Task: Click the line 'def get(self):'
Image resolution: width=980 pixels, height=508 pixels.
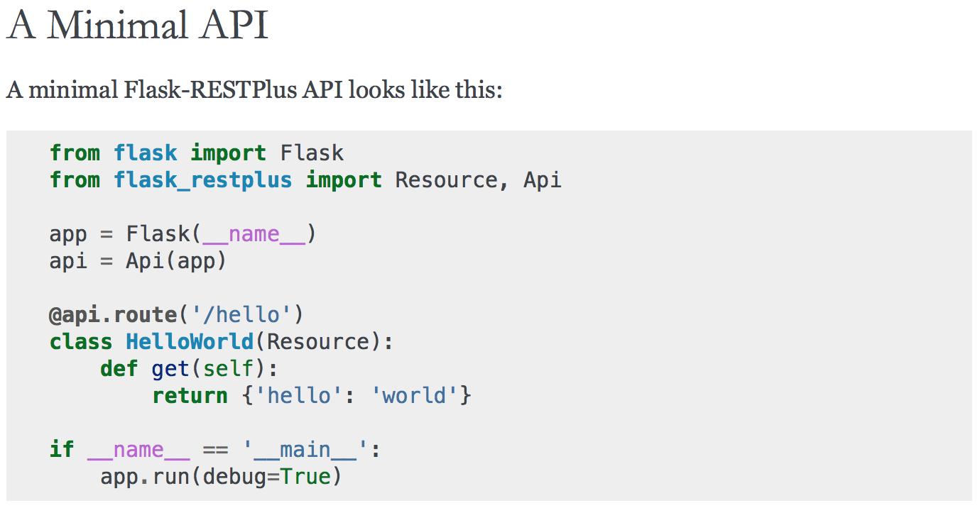Action: pyautogui.click(x=189, y=369)
